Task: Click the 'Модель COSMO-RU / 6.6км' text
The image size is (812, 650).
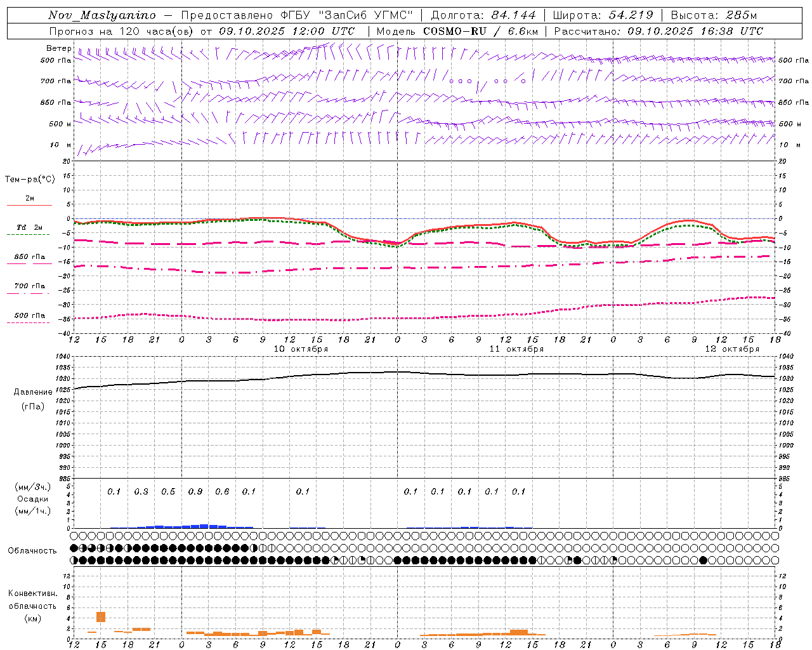Action: pos(457,31)
